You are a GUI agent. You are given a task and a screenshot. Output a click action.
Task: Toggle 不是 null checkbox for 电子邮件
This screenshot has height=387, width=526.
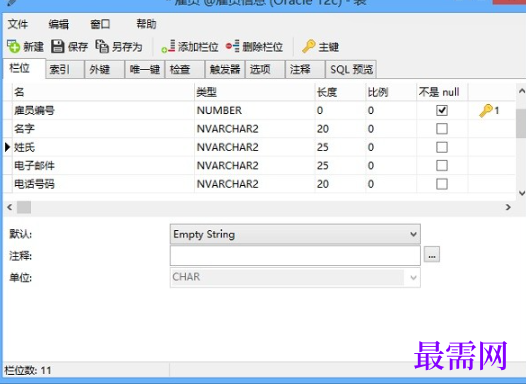[441, 165]
